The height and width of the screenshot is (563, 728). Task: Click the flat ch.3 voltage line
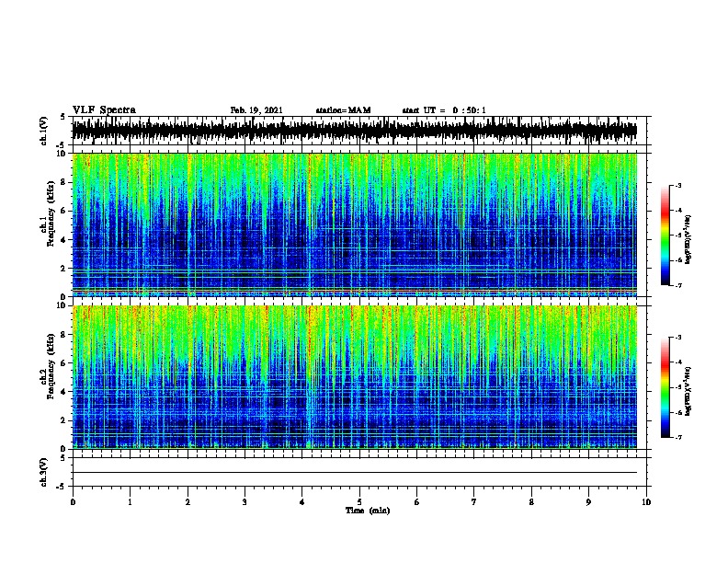(355, 473)
